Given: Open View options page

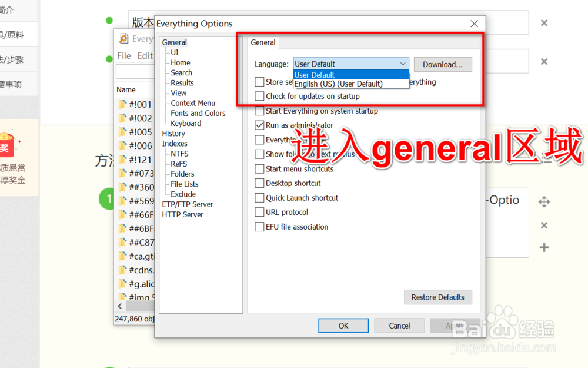Looking at the screenshot, I should coord(179,93).
